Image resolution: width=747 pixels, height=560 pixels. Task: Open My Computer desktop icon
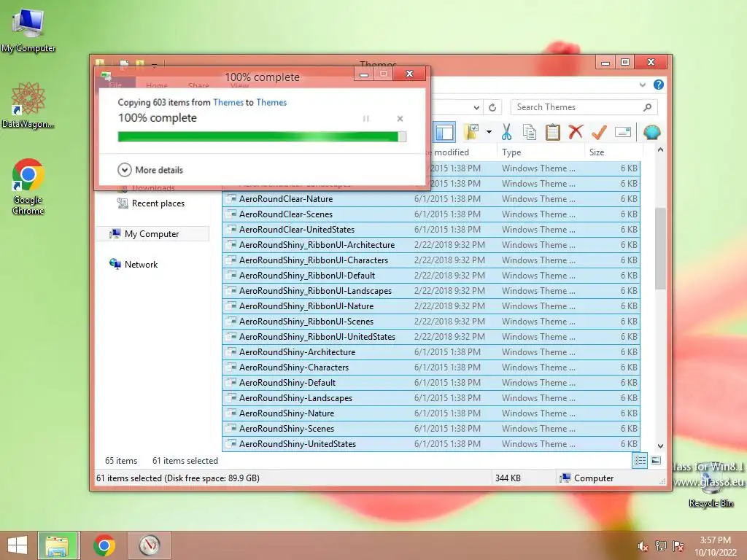tap(28, 30)
